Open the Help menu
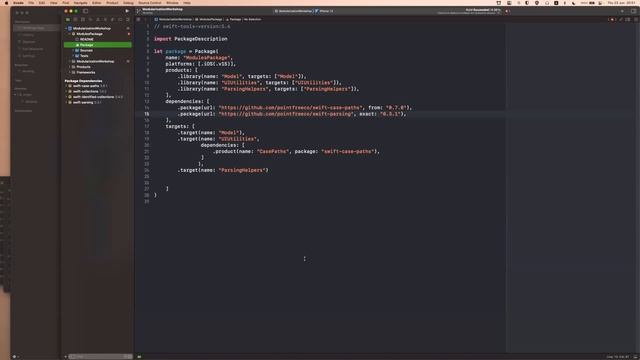 [187, 3]
